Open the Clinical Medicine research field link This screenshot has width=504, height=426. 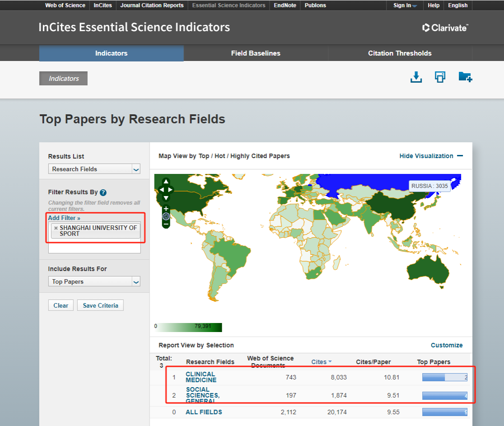(201, 377)
